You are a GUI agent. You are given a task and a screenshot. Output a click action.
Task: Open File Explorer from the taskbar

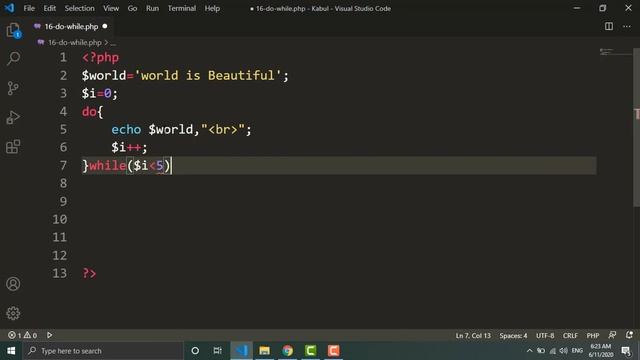tap(264, 351)
